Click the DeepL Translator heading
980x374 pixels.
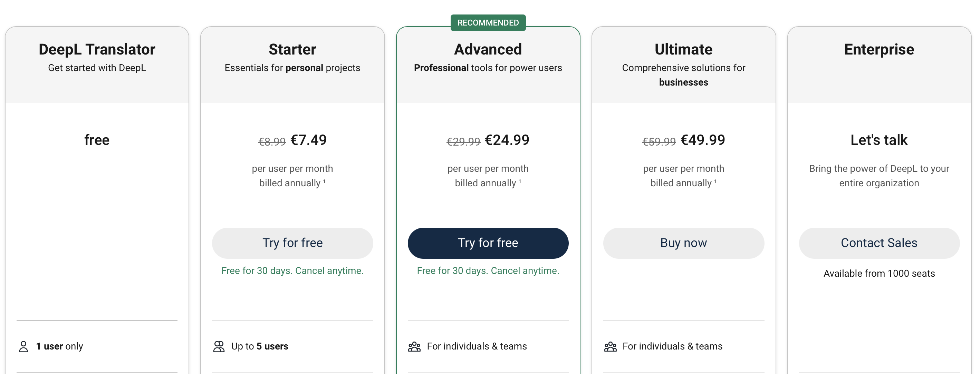pyautogui.click(x=97, y=49)
